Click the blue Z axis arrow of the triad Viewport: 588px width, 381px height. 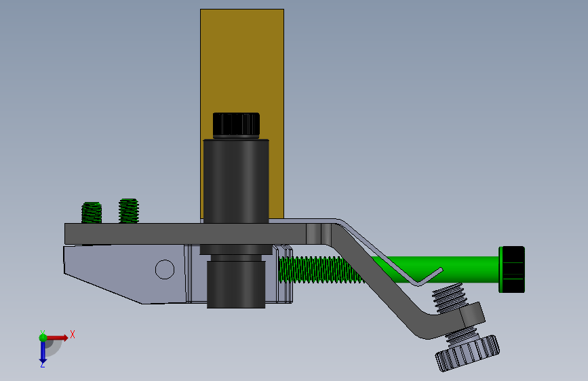click(x=43, y=353)
